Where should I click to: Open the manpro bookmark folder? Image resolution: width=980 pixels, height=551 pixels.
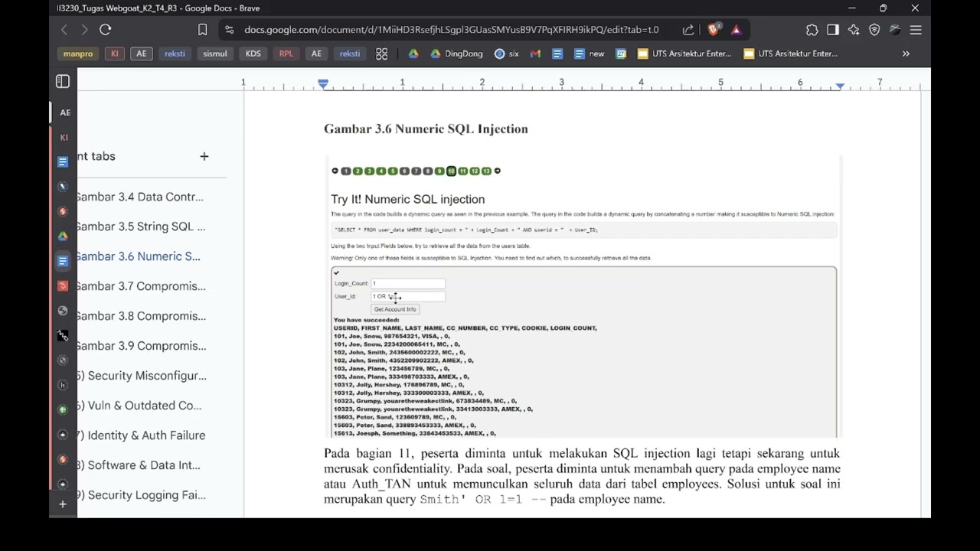pyautogui.click(x=78, y=54)
